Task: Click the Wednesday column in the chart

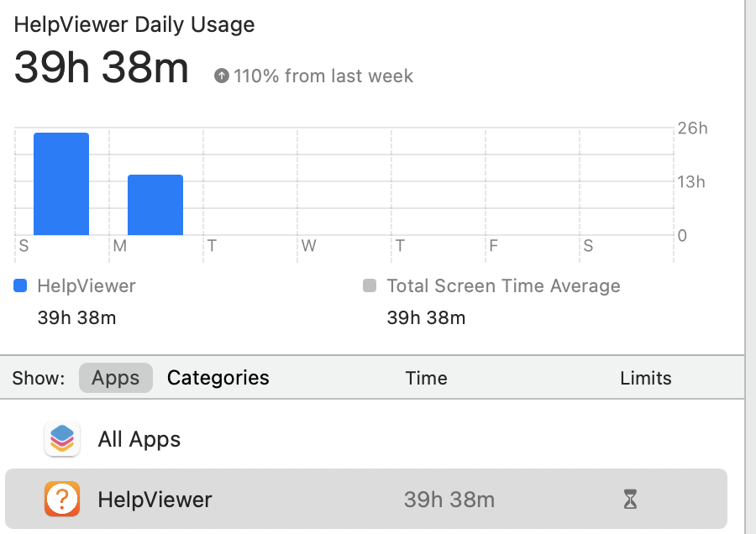Action: coord(344,193)
